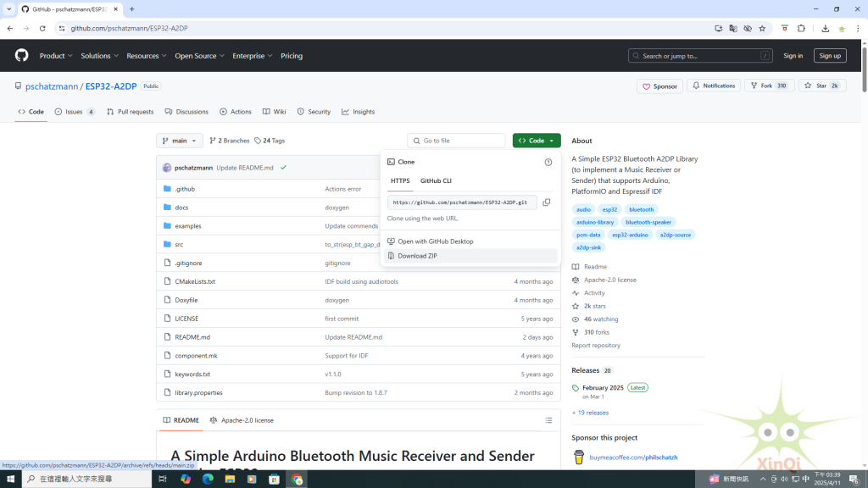Go back with browser back arrow
Screen dimensions: 868x488
[10, 28]
